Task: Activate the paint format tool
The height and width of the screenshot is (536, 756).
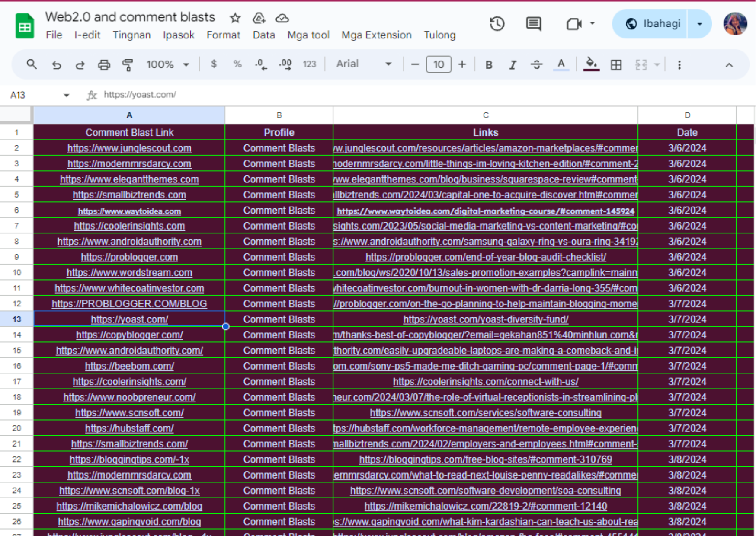Action: (x=128, y=65)
